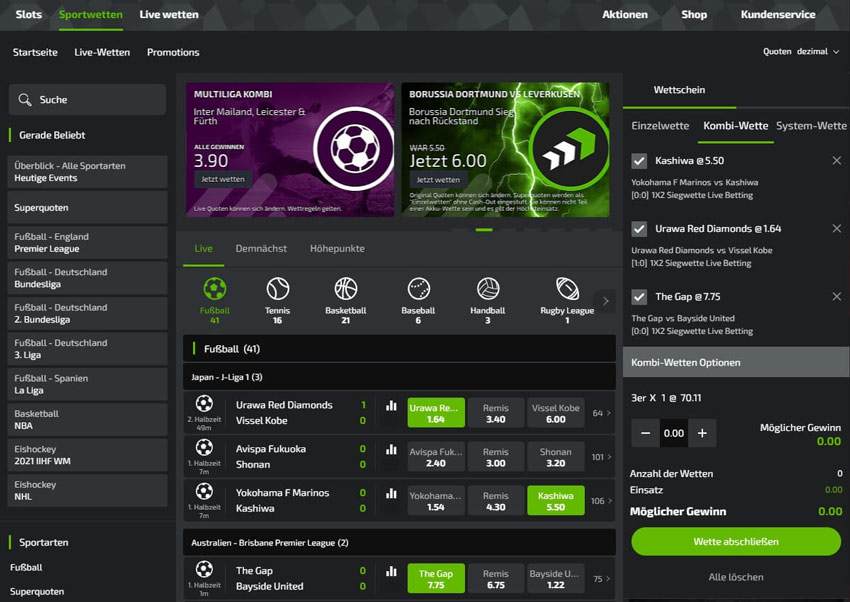Screen dimensions: 850x602
Task: Click the search magnifier icon
Action: point(25,100)
